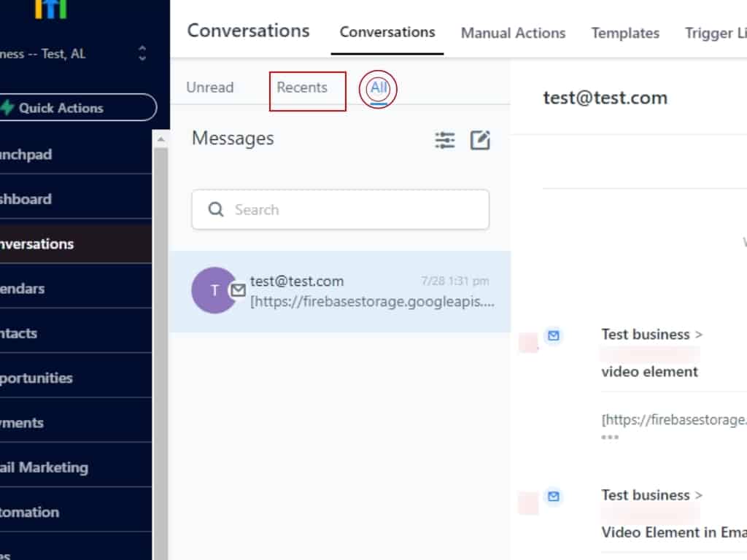This screenshot has width=747, height=560.
Task: Switch to the Manual Actions tab
Action: pos(513,33)
